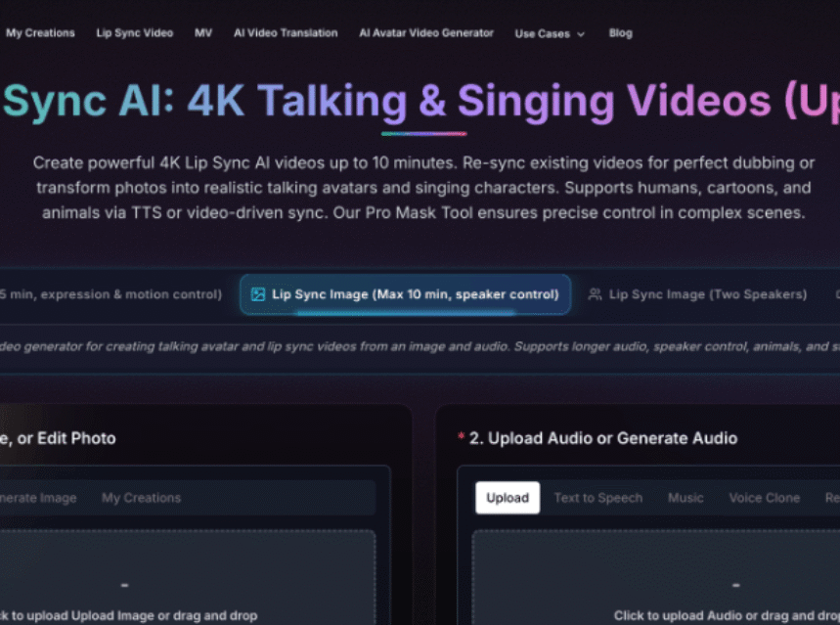Open My Creations in top navigation
This screenshot has height=625, width=840.
(x=40, y=33)
